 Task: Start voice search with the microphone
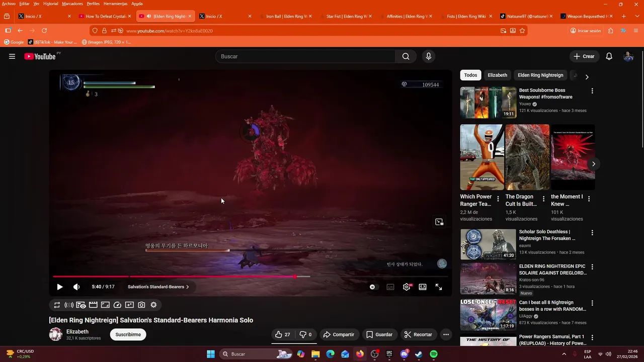[x=429, y=56]
